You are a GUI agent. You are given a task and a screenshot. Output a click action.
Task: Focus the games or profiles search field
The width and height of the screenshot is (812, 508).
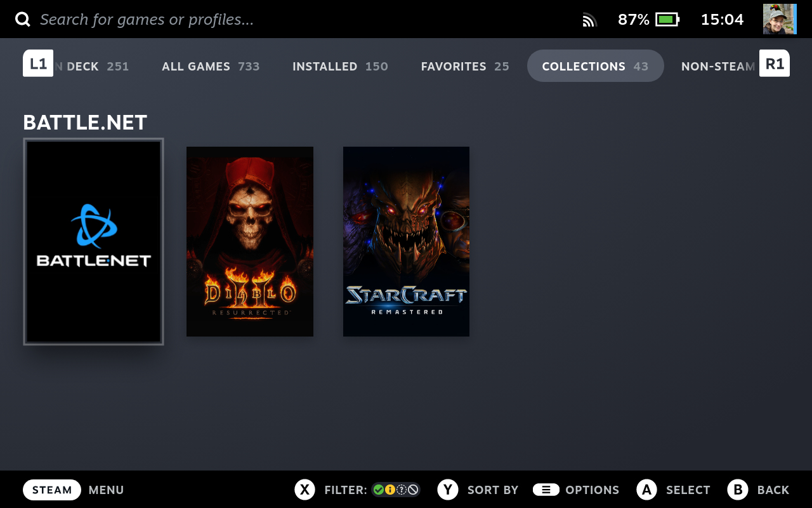(x=147, y=19)
